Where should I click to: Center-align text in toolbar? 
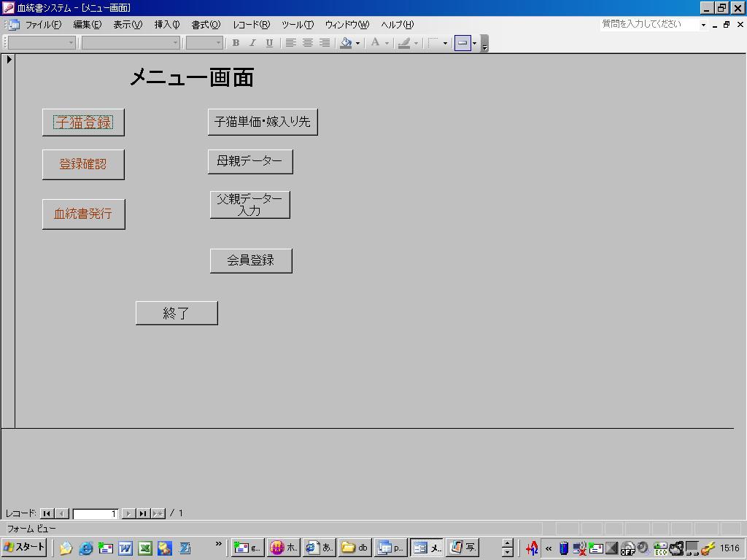click(x=308, y=43)
